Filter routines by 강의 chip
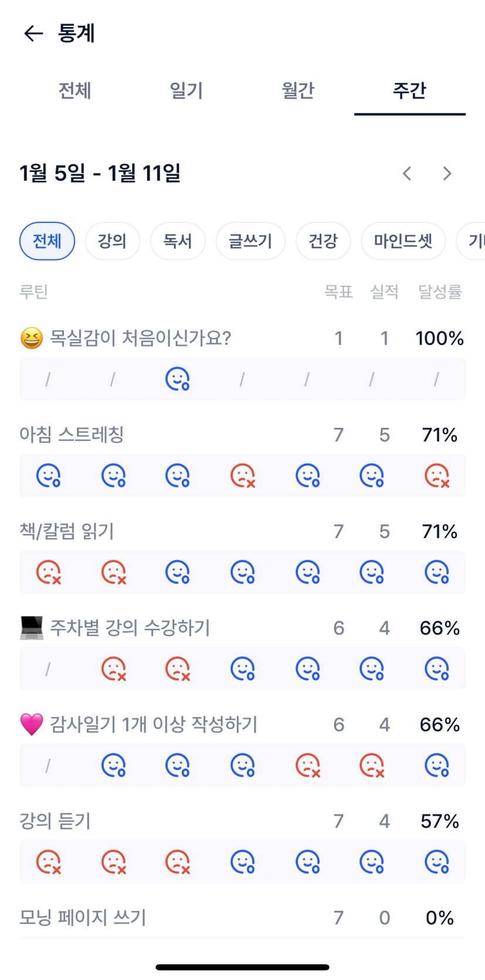 (112, 241)
